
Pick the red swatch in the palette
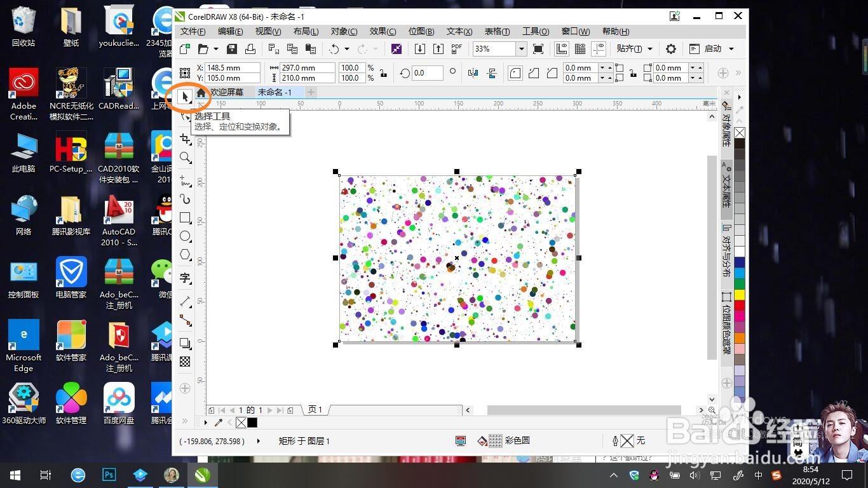(x=740, y=305)
